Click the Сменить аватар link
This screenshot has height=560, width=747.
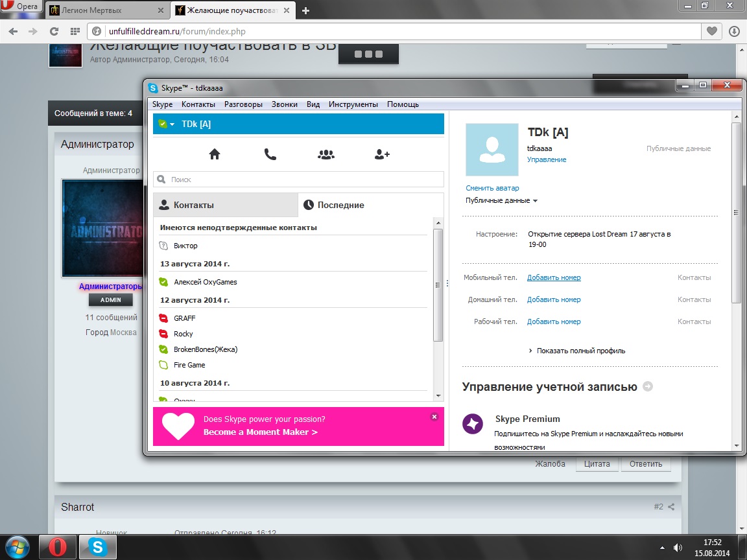click(x=492, y=188)
